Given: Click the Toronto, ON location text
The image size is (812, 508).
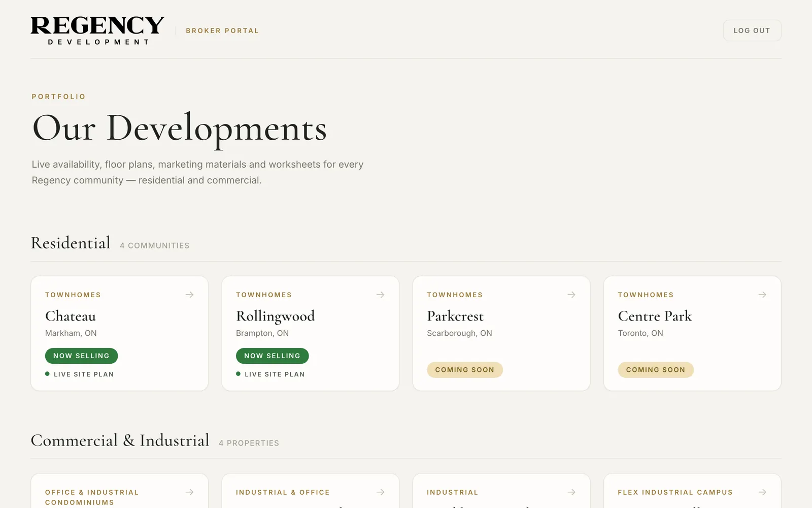Looking at the screenshot, I should click(x=640, y=333).
